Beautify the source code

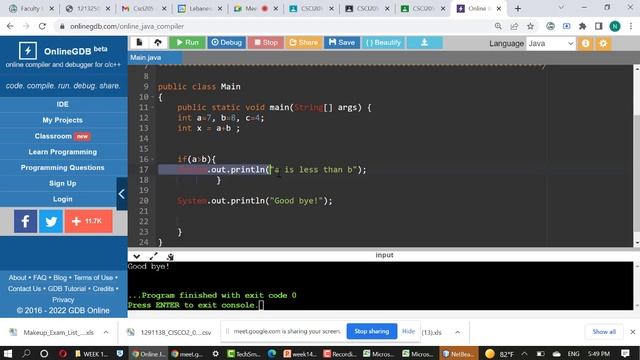(383, 42)
